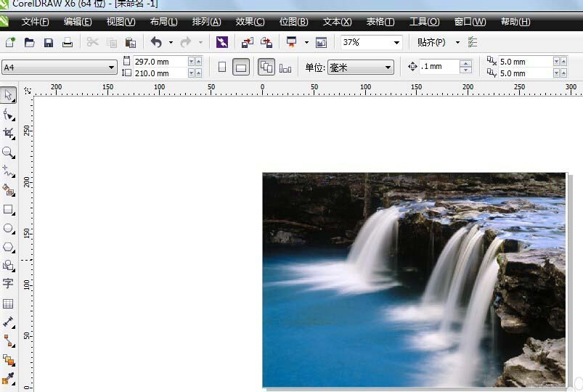The width and height of the screenshot is (583, 392).
Task: Open the 文件(F) menu
Action: pos(35,22)
